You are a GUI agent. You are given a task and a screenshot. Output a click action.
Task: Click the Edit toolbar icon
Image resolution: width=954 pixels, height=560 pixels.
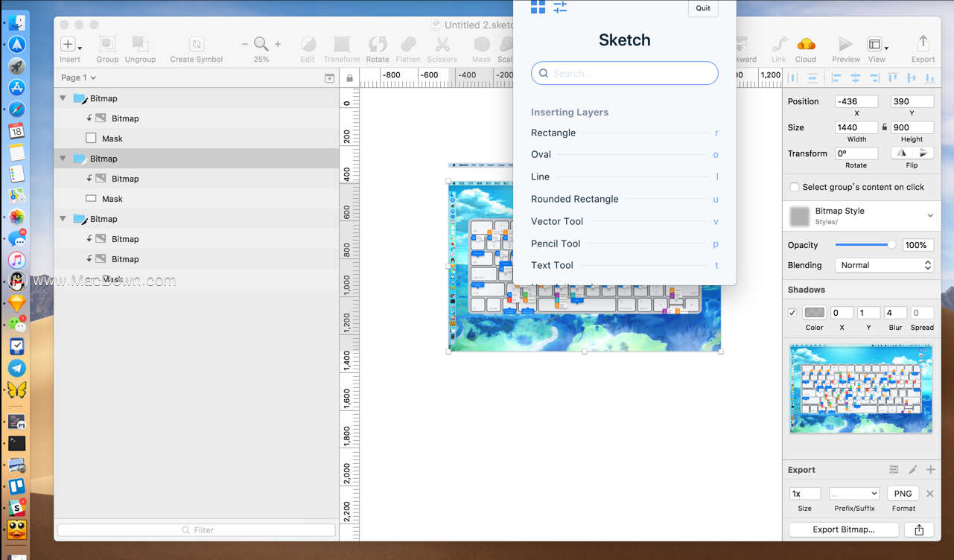click(308, 45)
